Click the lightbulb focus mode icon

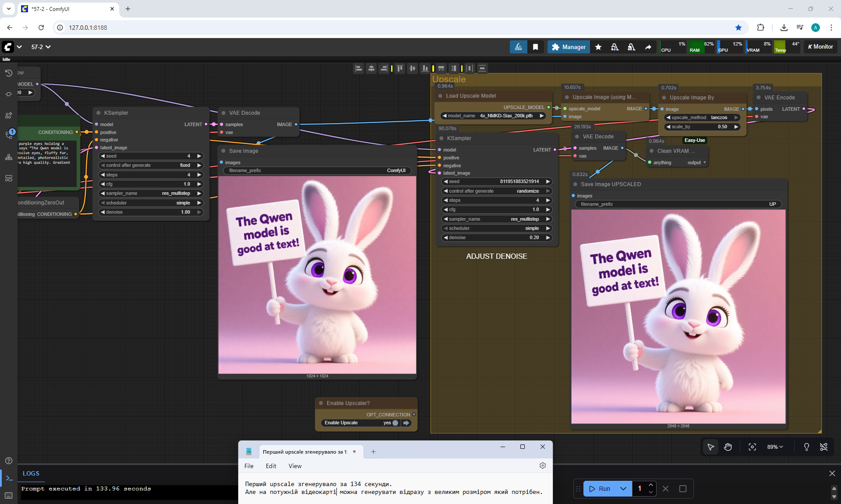click(x=806, y=447)
